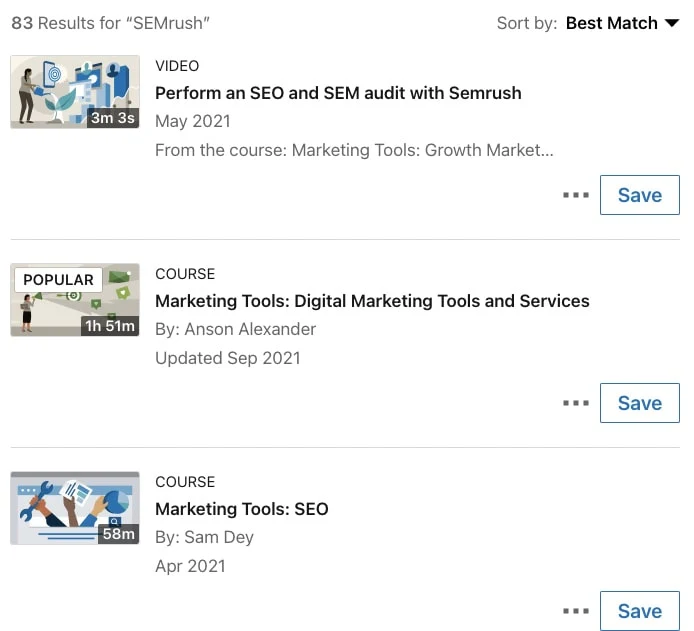
Task: Open Marketing Tools: Digital Marketing Tools and Services
Action: [372, 301]
